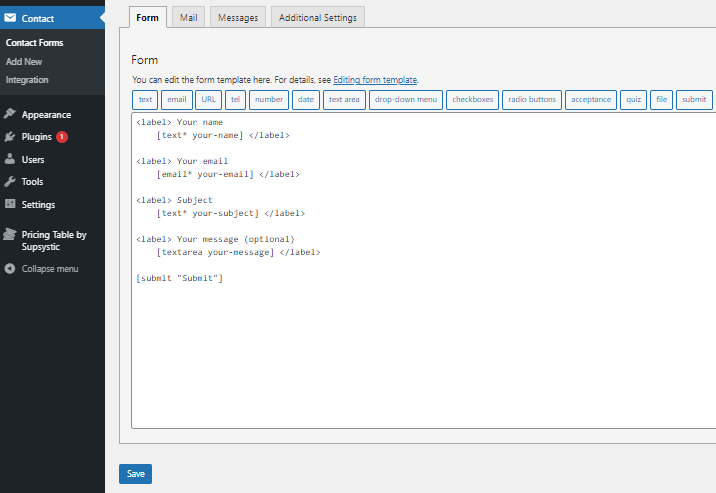Click the red Plugins update badge
Viewport: 716px width, 493px height.
coord(62,136)
